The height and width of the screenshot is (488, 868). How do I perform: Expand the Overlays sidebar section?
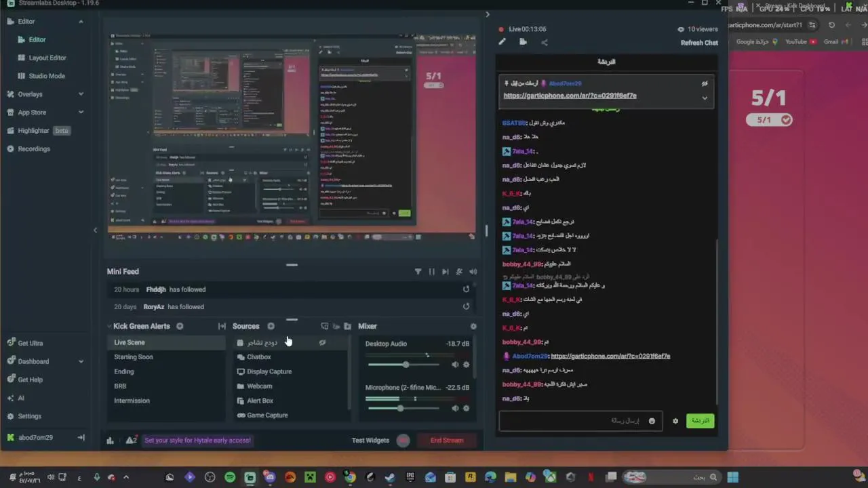point(81,94)
